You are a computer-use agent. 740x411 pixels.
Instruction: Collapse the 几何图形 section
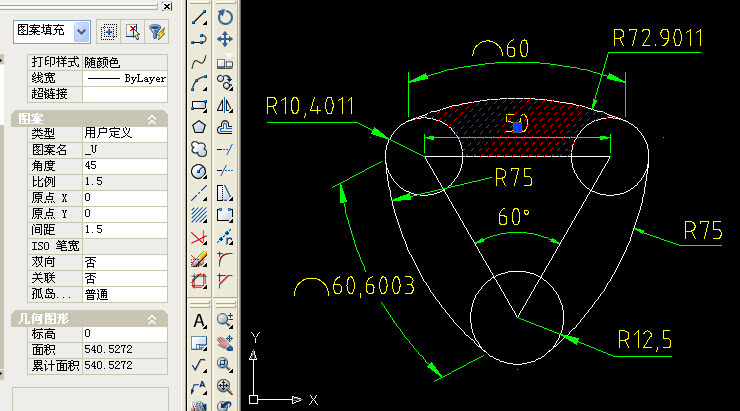[x=152, y=319]
